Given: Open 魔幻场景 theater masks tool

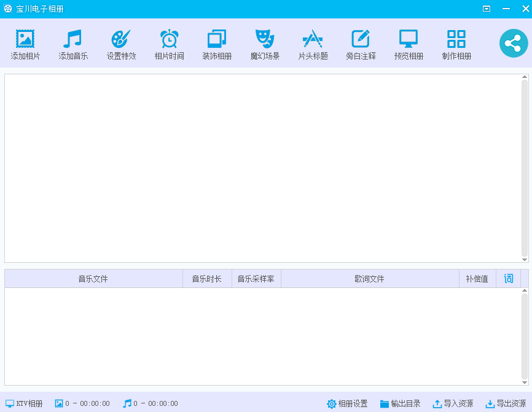Looking at the screenshot, I should [x=265, y=40].
